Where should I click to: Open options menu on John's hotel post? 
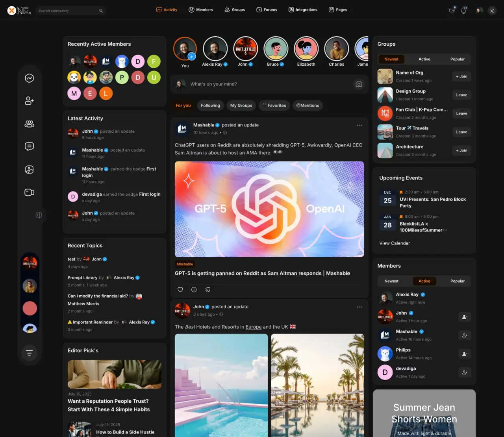coord(359,307)
